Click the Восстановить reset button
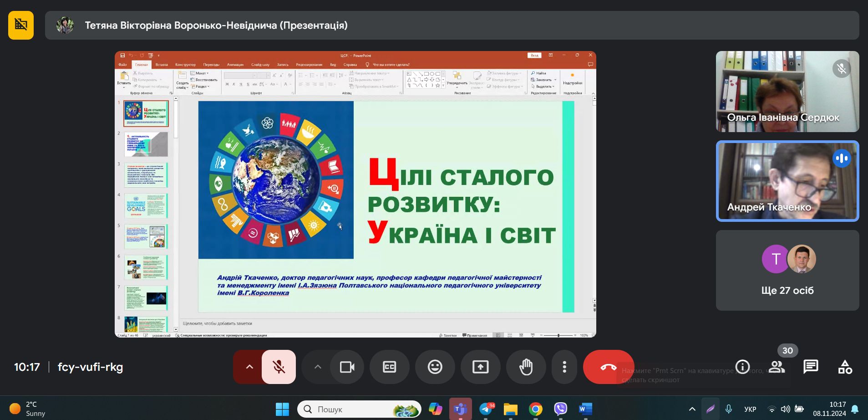This screenshot has height=420, width=868. 203,80
